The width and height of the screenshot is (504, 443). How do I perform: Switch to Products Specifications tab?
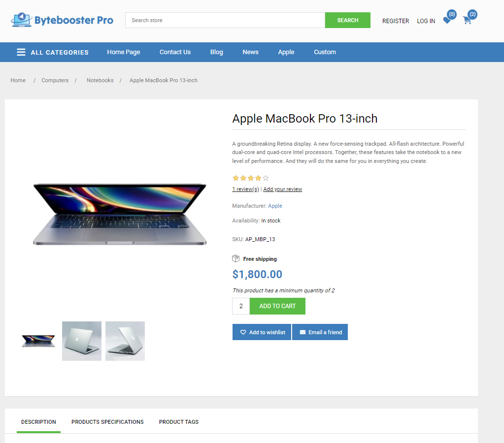pos(107,422)
